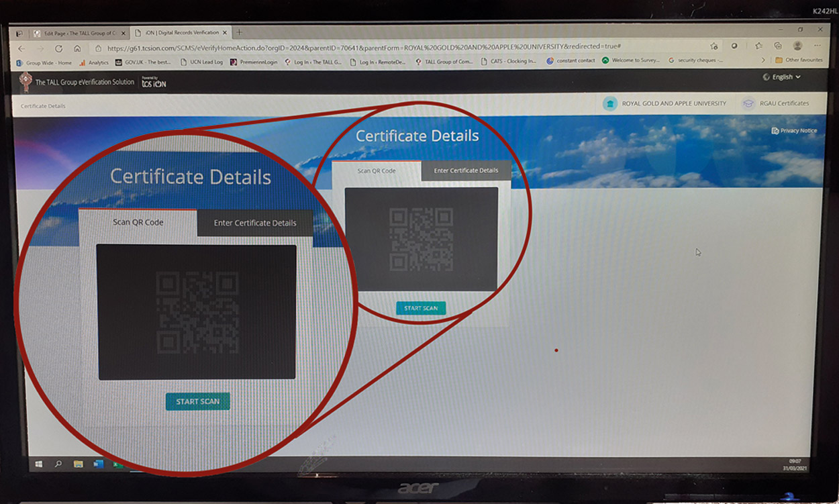Go back to the previous browser page
This screenshot has height=504, width=839.
click(x=21, y=48)
